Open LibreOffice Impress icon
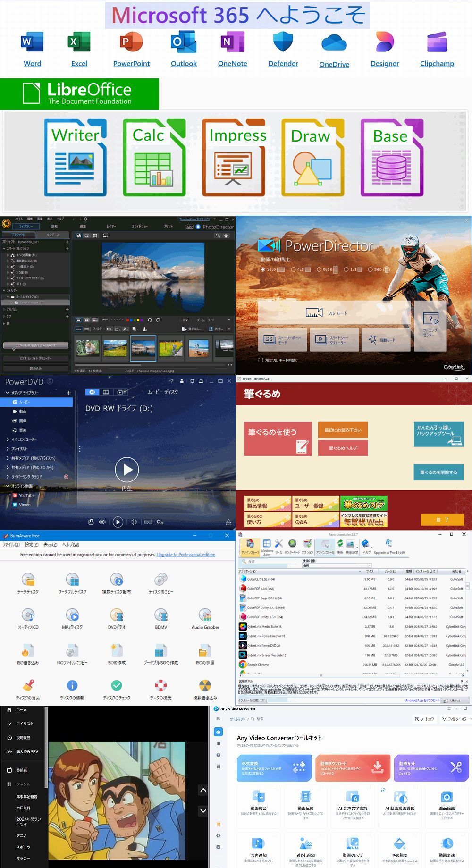The image size is (472, 868). (x=234, y=158)
